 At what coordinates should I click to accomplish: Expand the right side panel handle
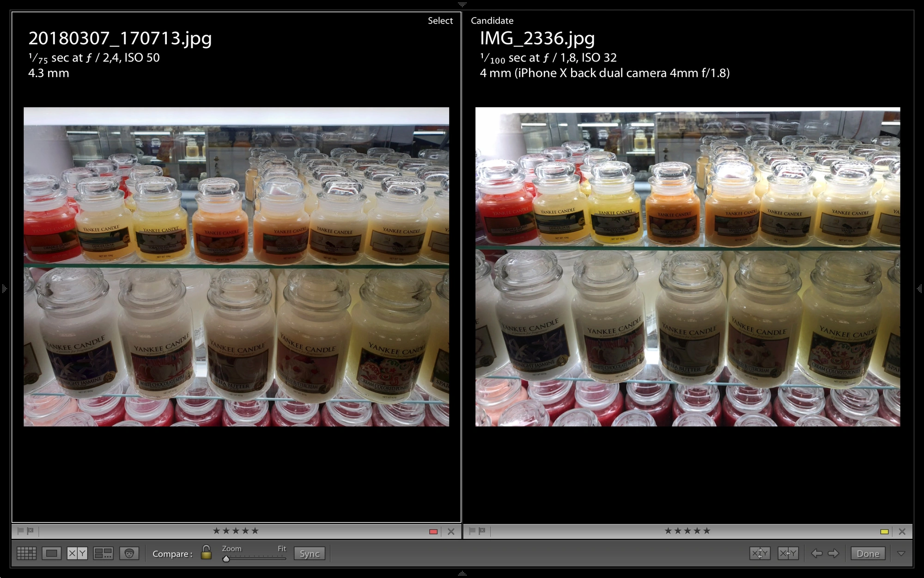[x=919, y=289]
